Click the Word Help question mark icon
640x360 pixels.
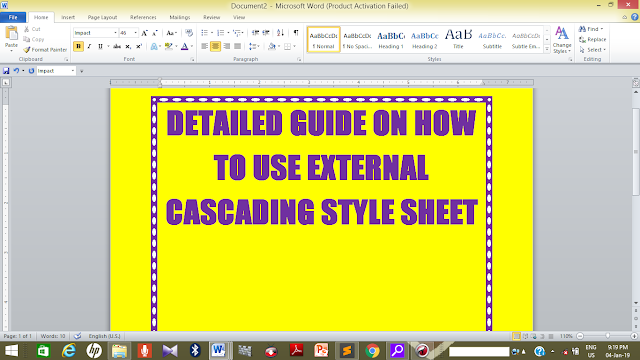(634, 17)
